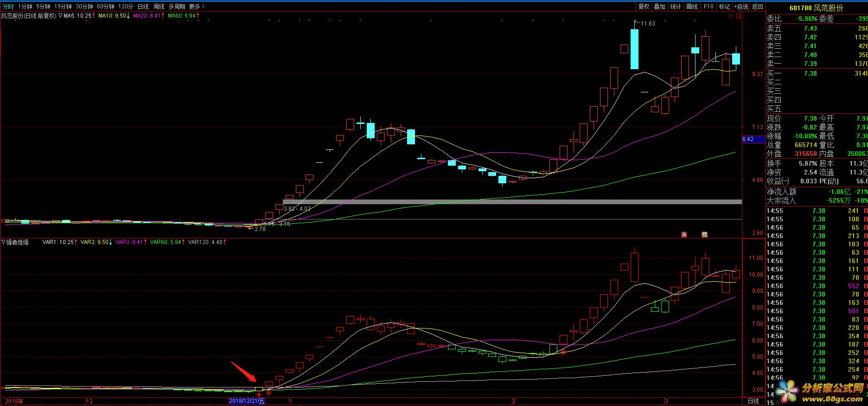The height and width of the screenshot is (406, 868).
Task: Switch to the 分时 intraday tab
Action: pos(8,6)
